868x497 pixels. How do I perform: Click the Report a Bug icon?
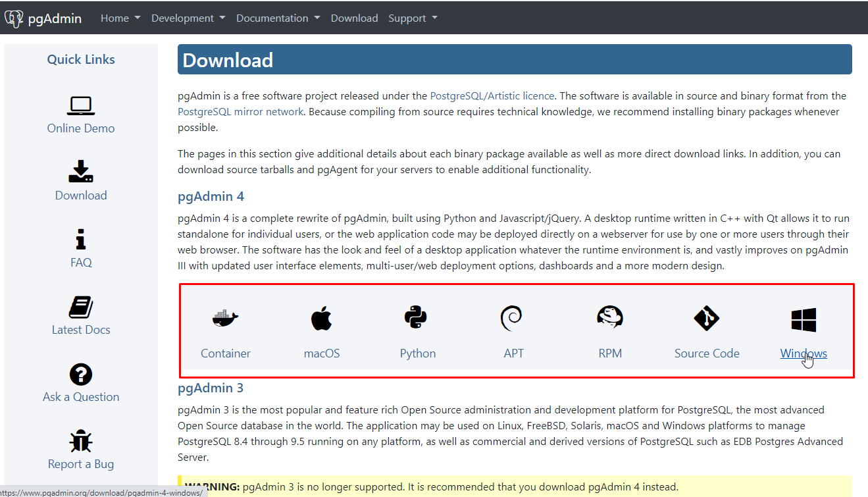point(81,441)
